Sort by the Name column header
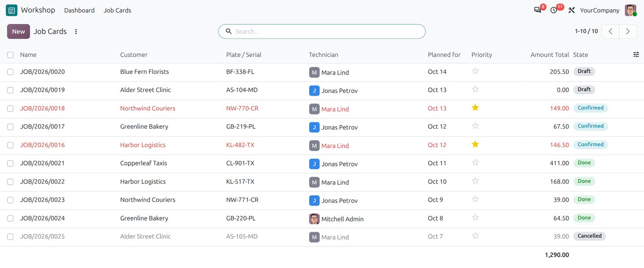The height and width of the screenshot is (268, 644). tap(28, 55)
